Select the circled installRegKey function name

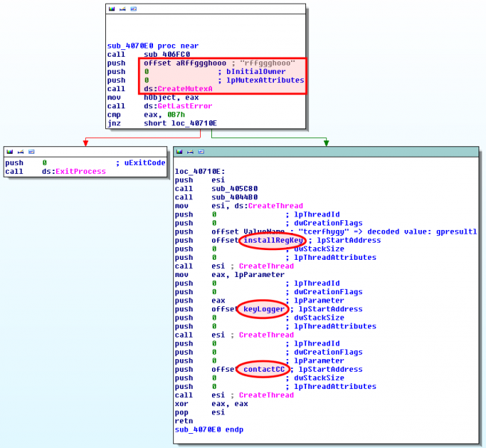click(272, 240)
